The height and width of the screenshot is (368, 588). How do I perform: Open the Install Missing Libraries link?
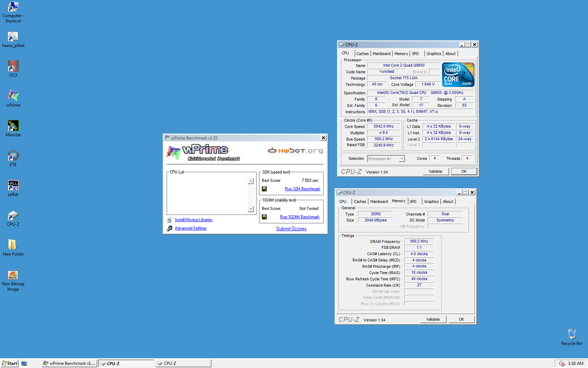[x=194, y=220]
